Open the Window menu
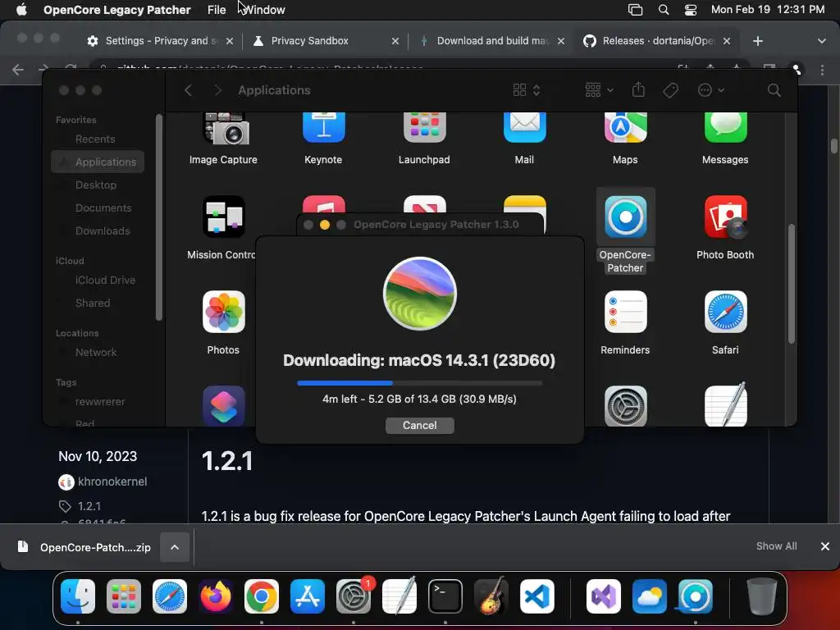This screenshot has width=840, height=630. click(x=263, y=10)
